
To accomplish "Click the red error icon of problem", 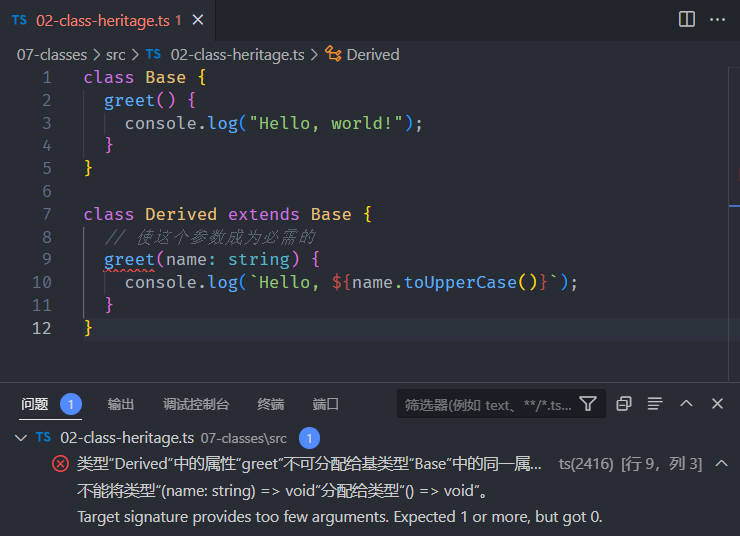I will (x=60, y=464).
